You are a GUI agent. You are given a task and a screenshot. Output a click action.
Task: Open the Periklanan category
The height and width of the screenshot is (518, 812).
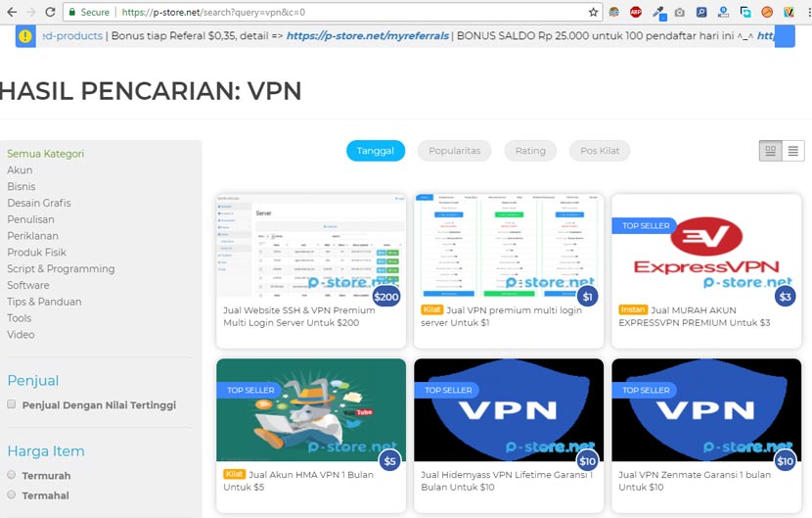pyautogui.click(x=32, y=236)
